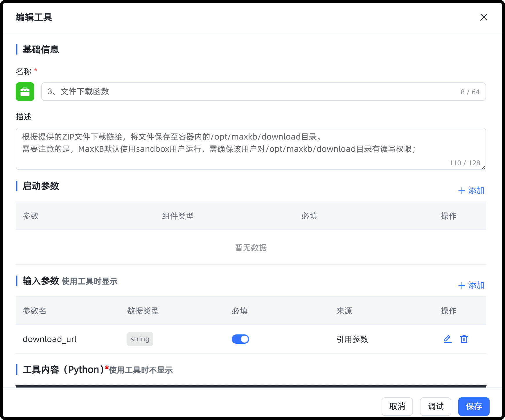Save the tool with the 保存 button
Screen dimensions: 505x420
click(474, 406)
